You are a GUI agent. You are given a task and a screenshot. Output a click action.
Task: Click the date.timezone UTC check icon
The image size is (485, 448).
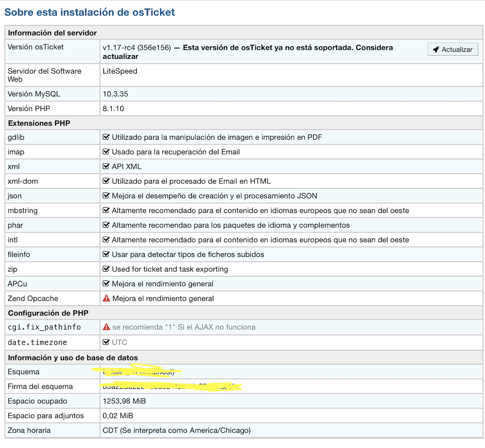tap(106, 342)
